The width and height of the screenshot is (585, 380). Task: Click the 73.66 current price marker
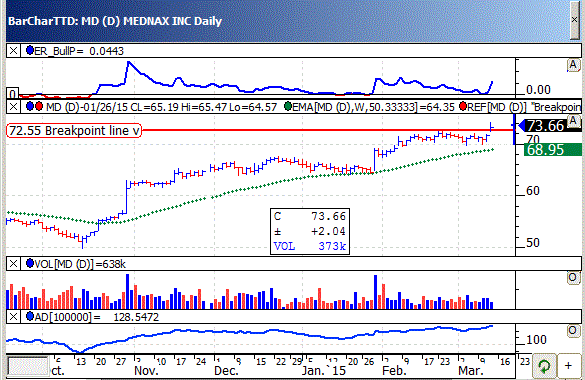pos(550,126)
